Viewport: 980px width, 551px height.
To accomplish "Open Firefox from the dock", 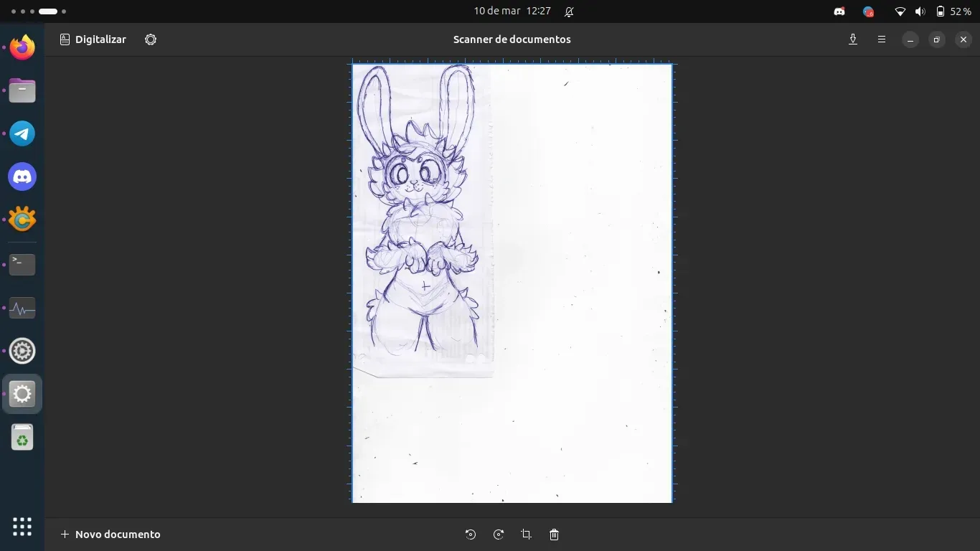I will [x=22, y=48].
